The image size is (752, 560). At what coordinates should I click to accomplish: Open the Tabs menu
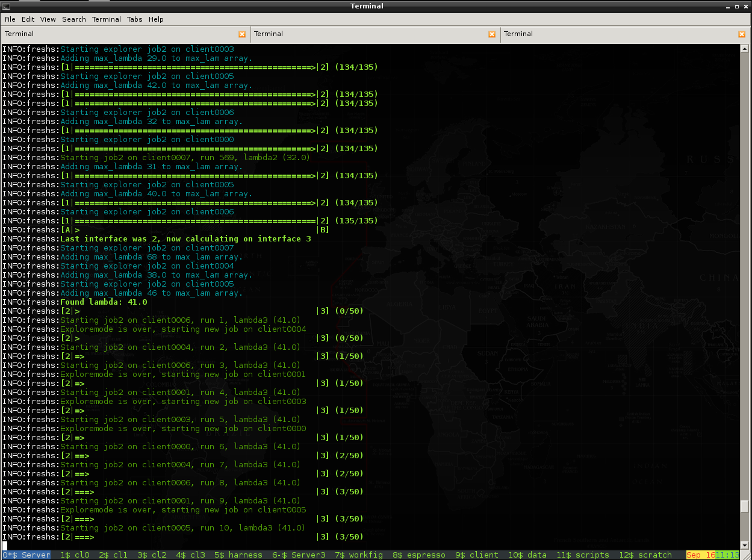tap(135, 19)
